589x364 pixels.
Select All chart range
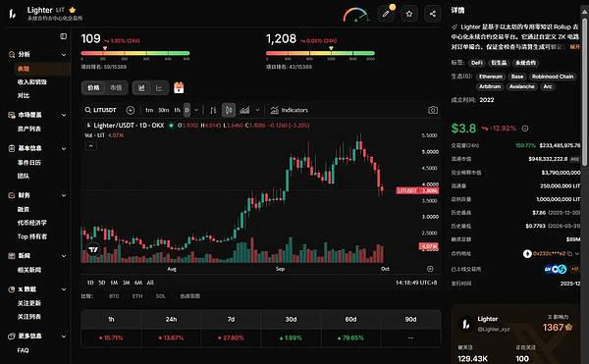click(x=150, y=283)
